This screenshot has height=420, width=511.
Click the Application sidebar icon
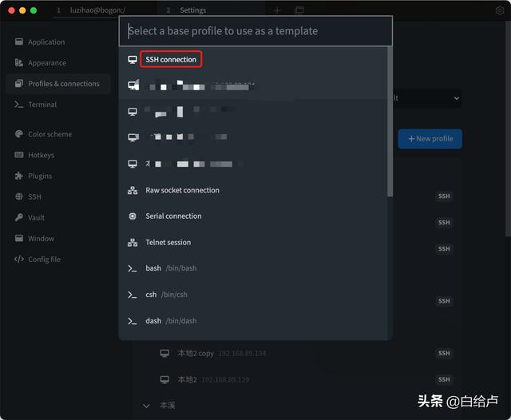pos(19,42)
